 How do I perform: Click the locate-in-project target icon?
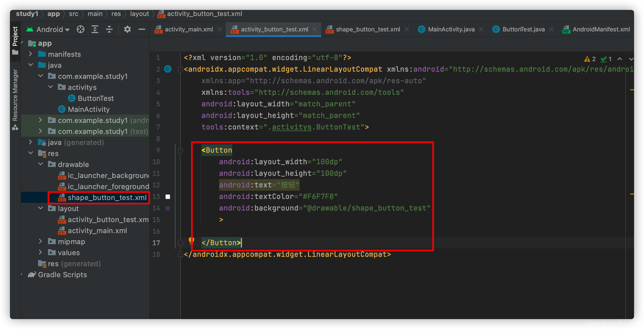[81, 29]
